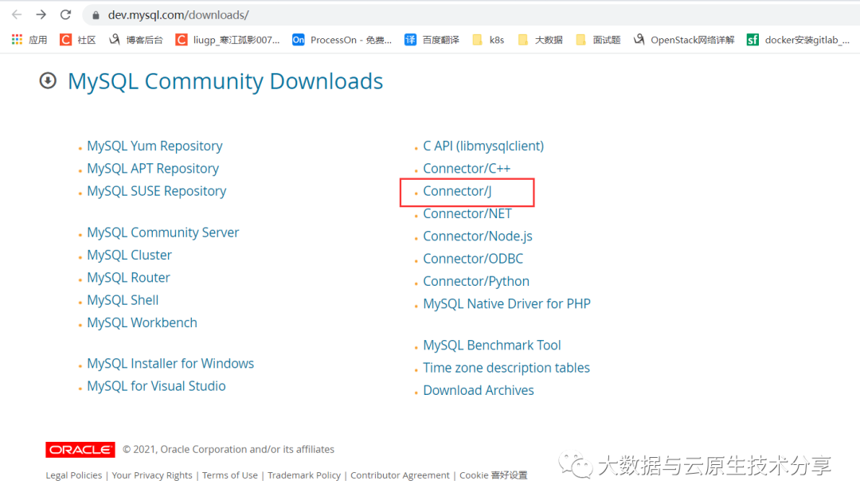Open the 社区 bookmark
Screen dimensions: 860x504
pos(78,40)
